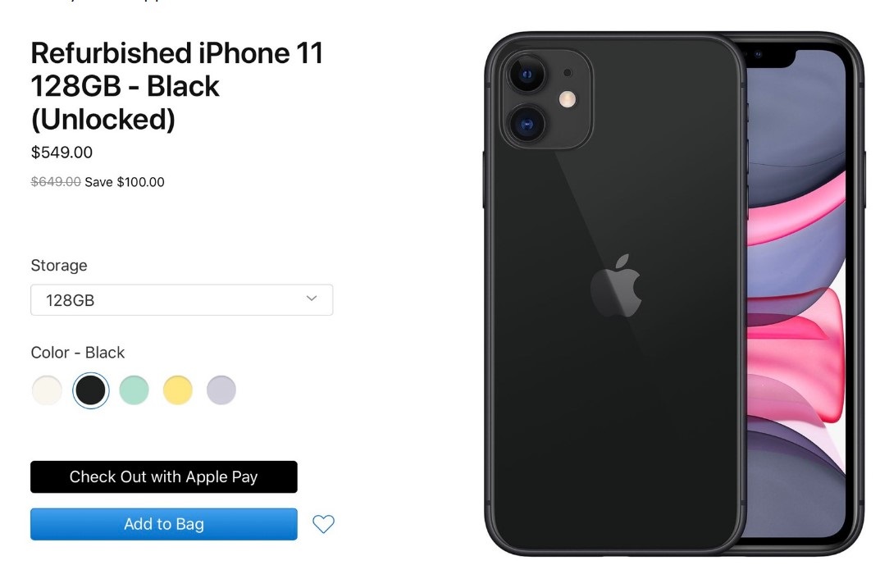Click the Color - Black label
Viewport: 889px width, 588px height.
pyautogui.click(x=78, y=353)
